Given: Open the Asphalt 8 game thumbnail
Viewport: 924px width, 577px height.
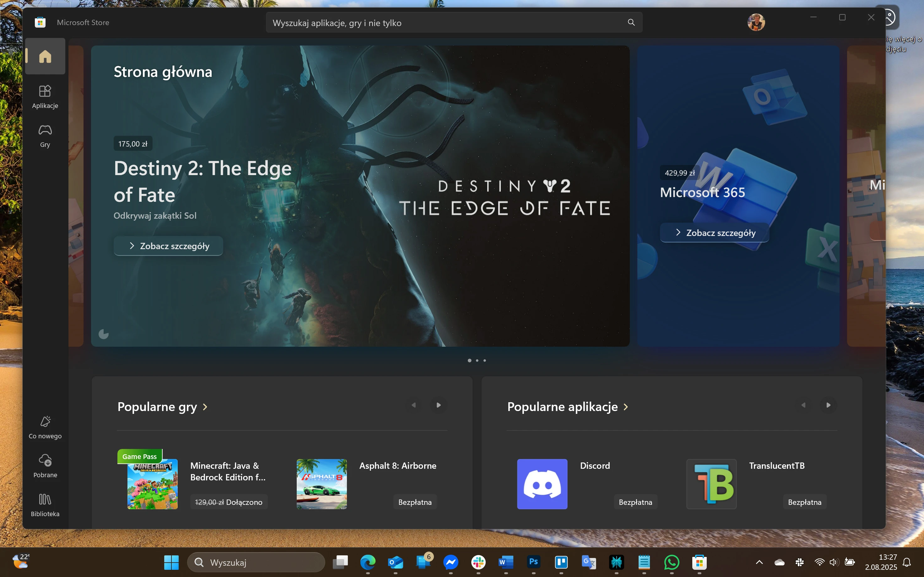Looking at the screenshot, I should [322, 484].
